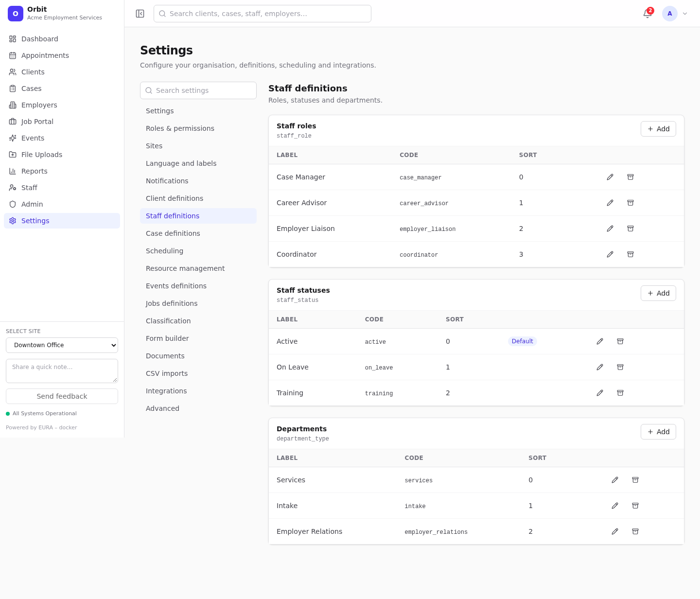This screenshot has width=700, height=599.
Task: Archive the Training status
Action: [x=620, y=393]
